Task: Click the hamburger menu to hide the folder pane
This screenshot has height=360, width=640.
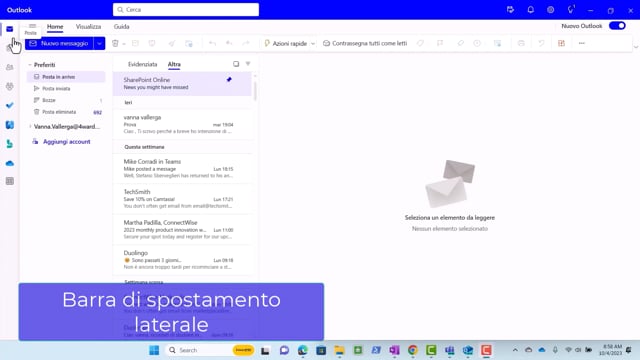Action: click(x=32, y=26)
